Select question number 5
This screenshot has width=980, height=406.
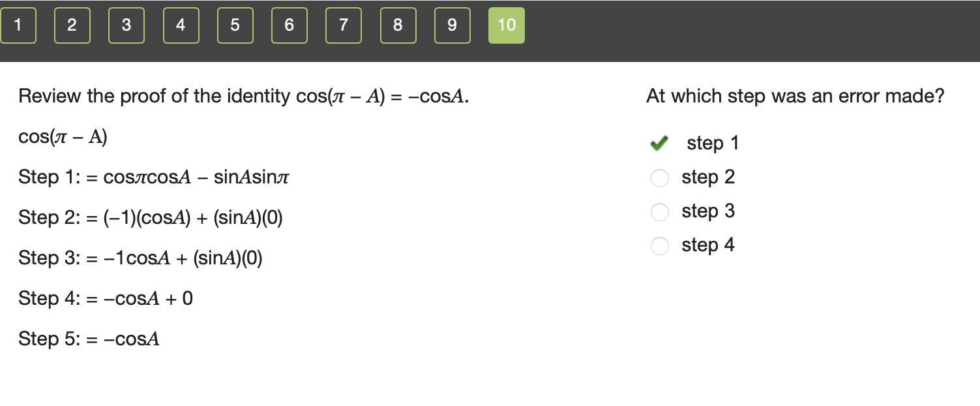[x=235, y=25]
